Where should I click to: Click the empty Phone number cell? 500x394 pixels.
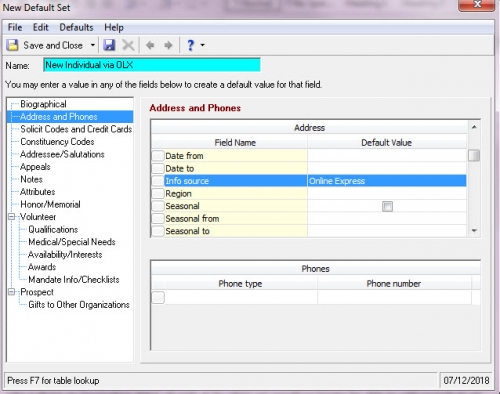[395, 297]
